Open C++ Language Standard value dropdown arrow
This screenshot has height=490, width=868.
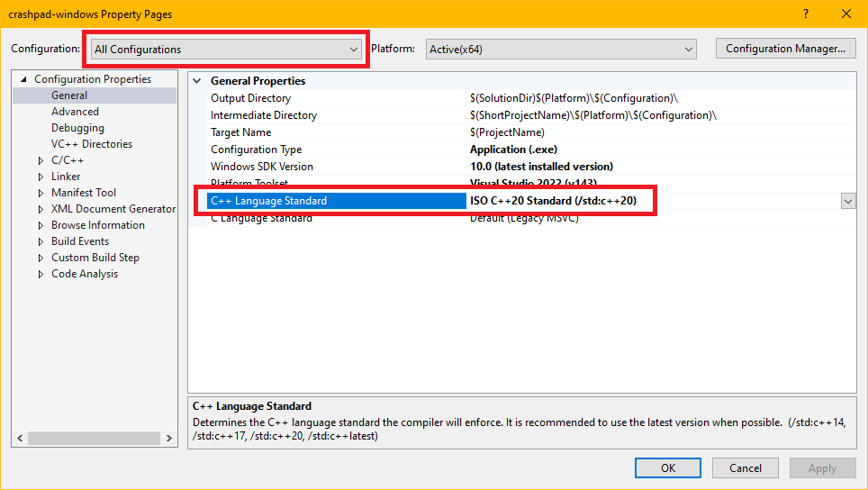click(x=847, y=202)
